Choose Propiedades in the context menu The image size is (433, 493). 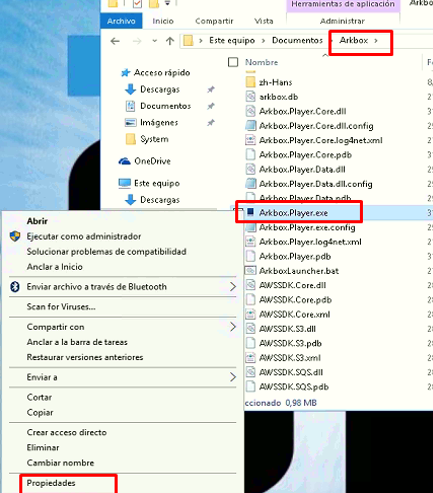click(x=51, y=483)
